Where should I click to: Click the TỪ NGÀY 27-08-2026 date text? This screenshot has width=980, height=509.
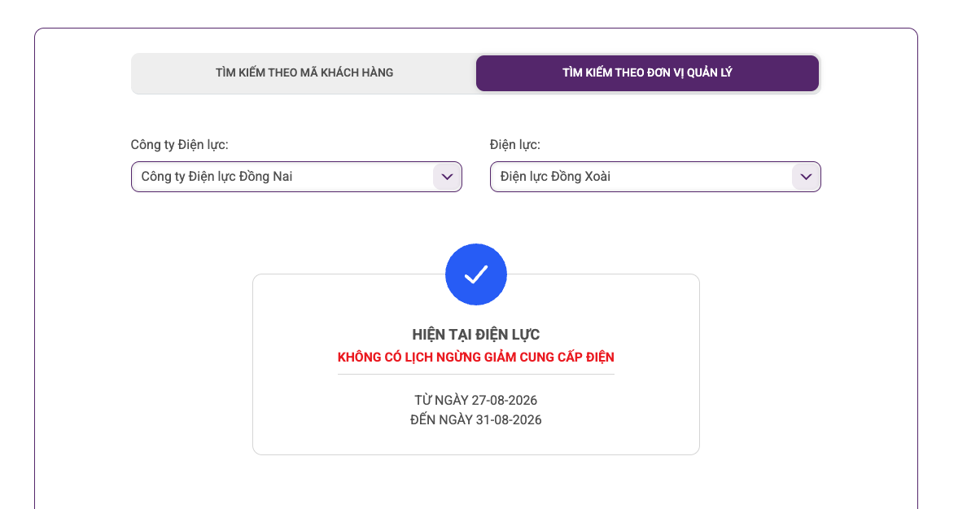(476, 401)
